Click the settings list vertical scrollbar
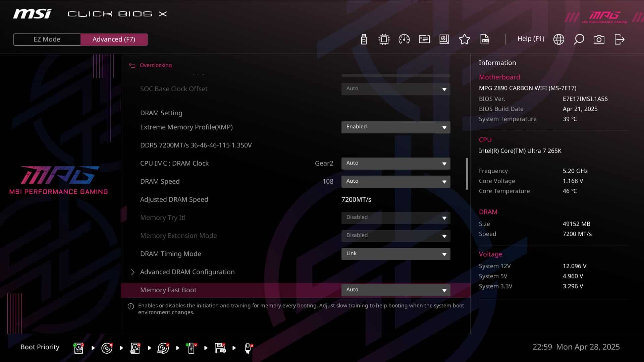Screen dimensions: 644x362 (467, 174)
